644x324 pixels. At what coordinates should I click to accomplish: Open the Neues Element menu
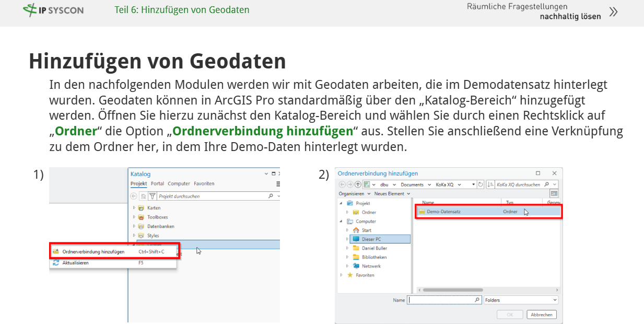pyautogui.click(x=392, y=193)
